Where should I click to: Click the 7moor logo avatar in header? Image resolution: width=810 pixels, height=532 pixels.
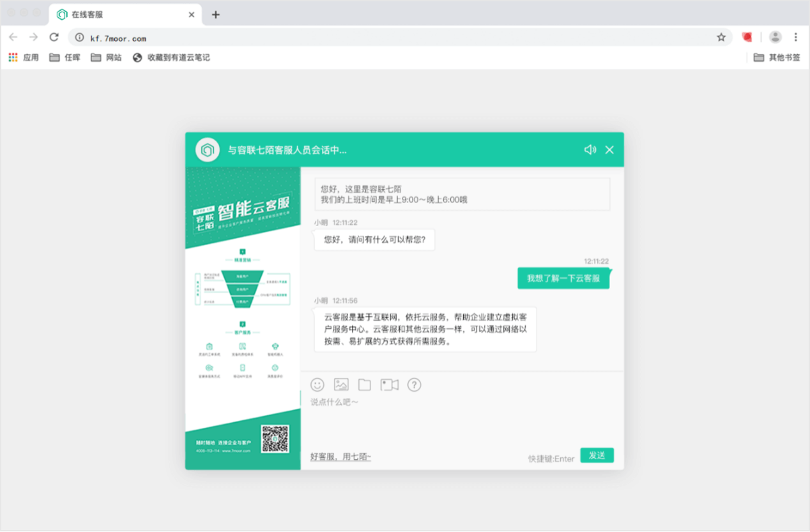point(207,149)
